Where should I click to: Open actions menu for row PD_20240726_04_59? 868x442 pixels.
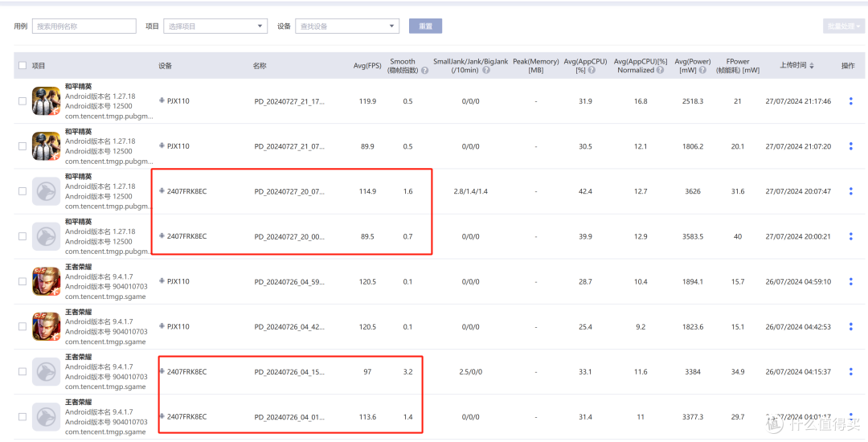[x=850, y=281]
